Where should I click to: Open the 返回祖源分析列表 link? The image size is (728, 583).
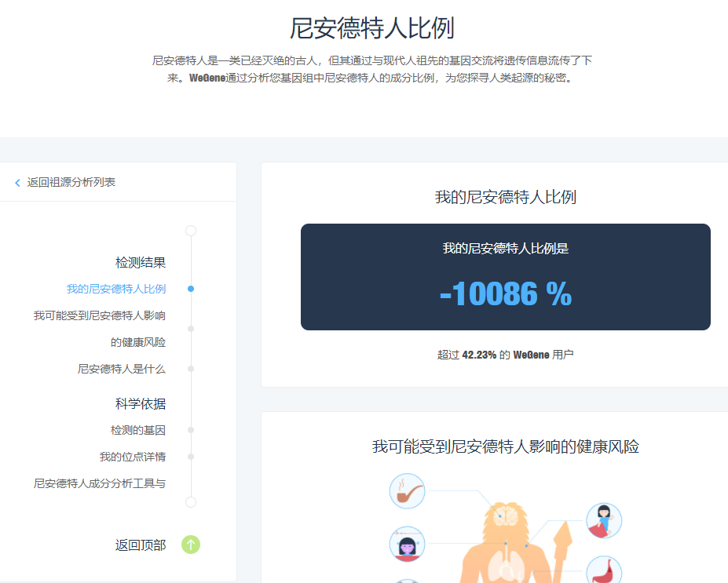[71, 182]
